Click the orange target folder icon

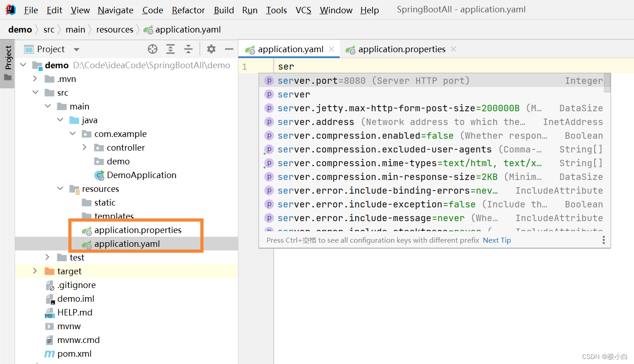pyautogui.click(x=50, y=271)
